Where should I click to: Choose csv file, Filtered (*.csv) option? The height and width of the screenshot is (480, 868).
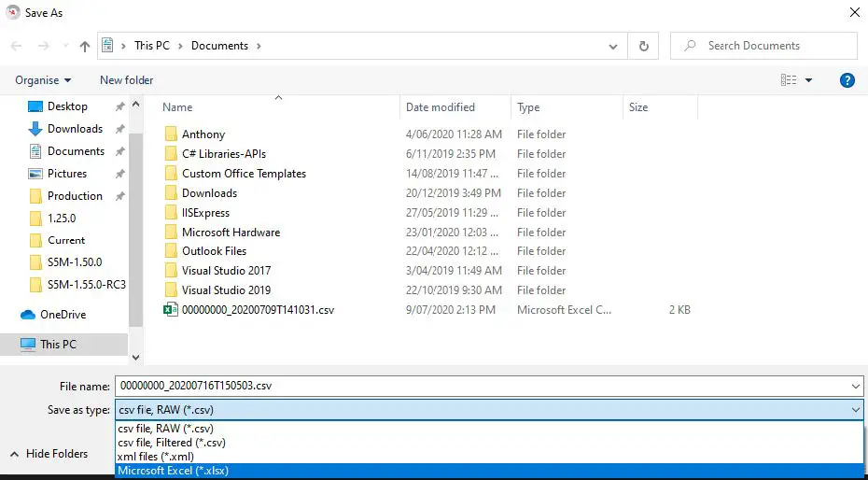[172, 443]
